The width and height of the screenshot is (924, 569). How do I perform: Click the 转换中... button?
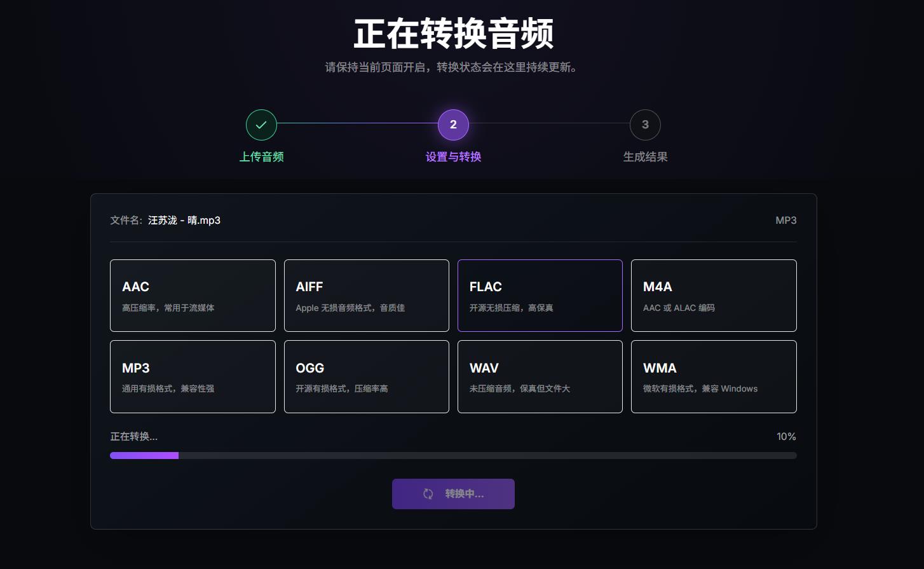point(453,494)
